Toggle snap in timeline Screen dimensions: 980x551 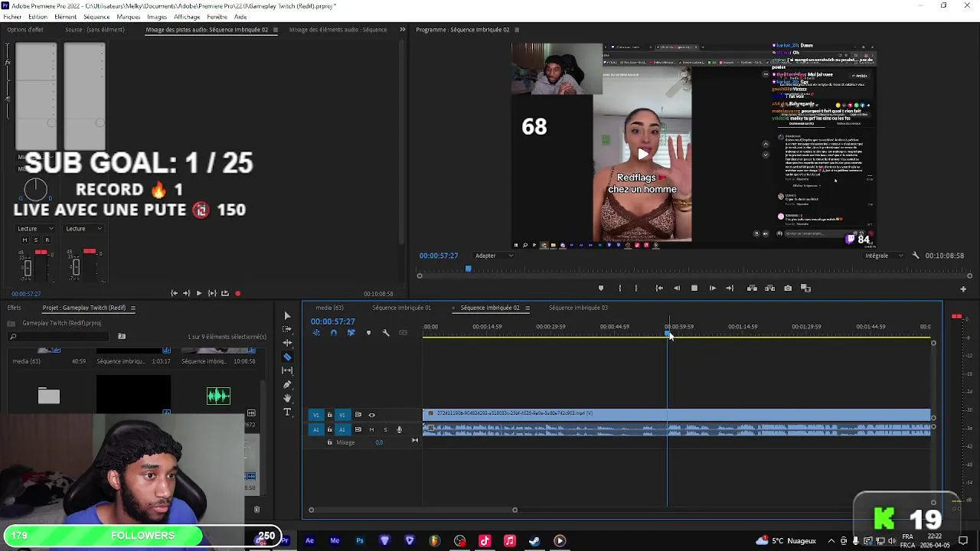coord(334,333)
